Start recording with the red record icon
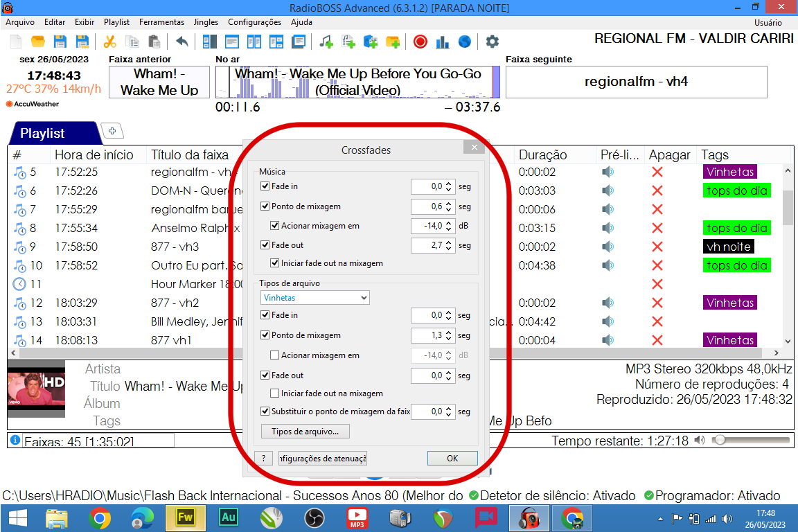 tap(420, 42)
